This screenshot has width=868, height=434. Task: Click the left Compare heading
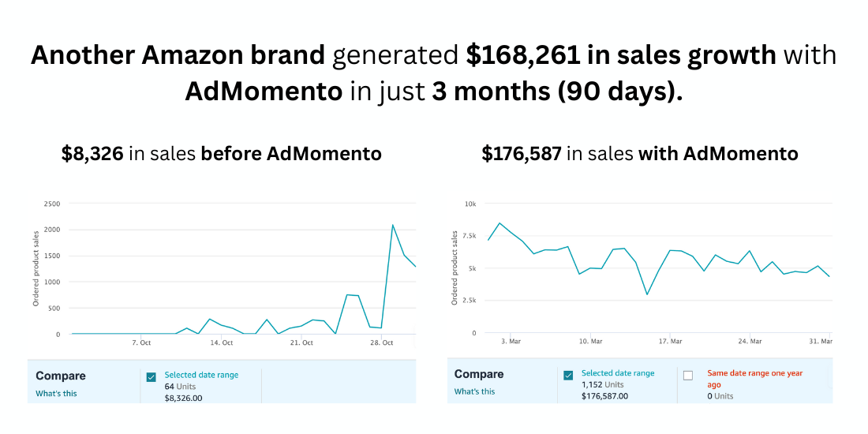[61, 376]
